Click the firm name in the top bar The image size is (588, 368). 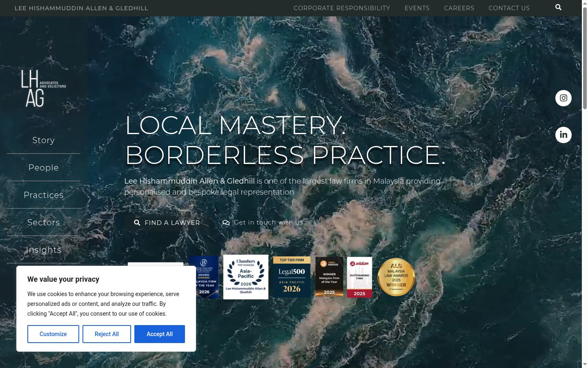(x=81, y=8)
